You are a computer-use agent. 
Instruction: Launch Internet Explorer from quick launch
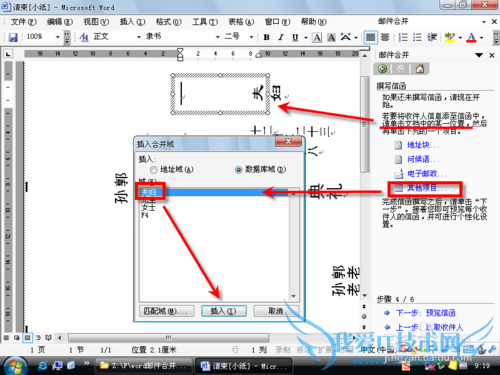click(x=42, y=366)
